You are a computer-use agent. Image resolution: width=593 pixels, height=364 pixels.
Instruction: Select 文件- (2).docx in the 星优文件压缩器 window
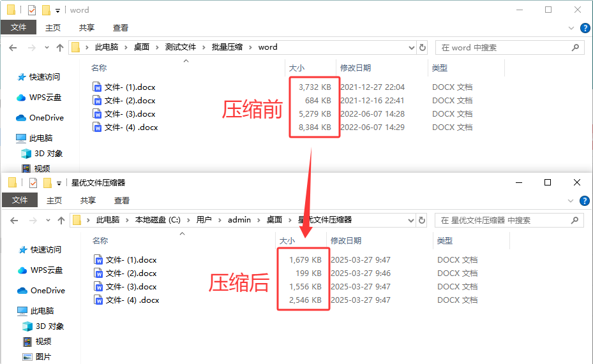pos(131,273)
